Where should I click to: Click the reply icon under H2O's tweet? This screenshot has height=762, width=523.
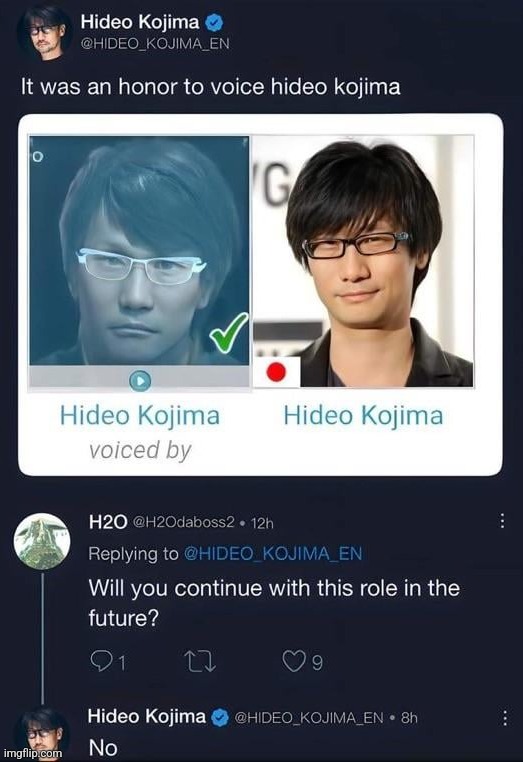click(x=101, y=662)
